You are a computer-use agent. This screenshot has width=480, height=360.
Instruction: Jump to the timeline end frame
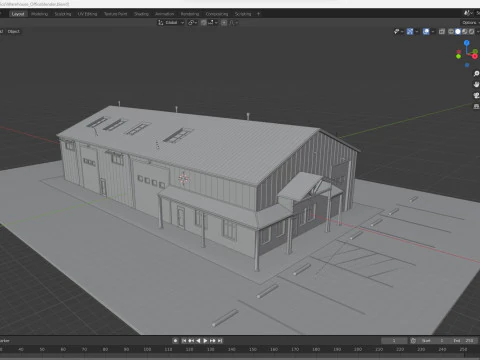[220, 341]
